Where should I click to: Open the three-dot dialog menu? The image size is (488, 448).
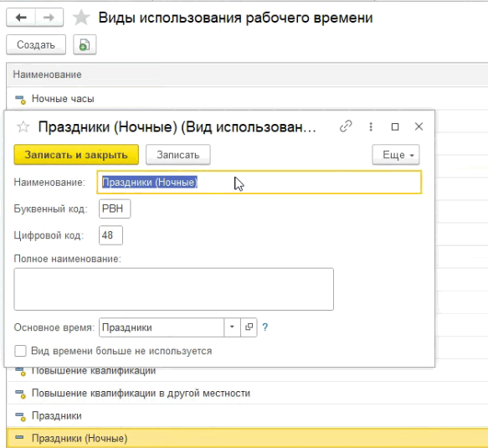pyautogui.click(x=371, y=126)
